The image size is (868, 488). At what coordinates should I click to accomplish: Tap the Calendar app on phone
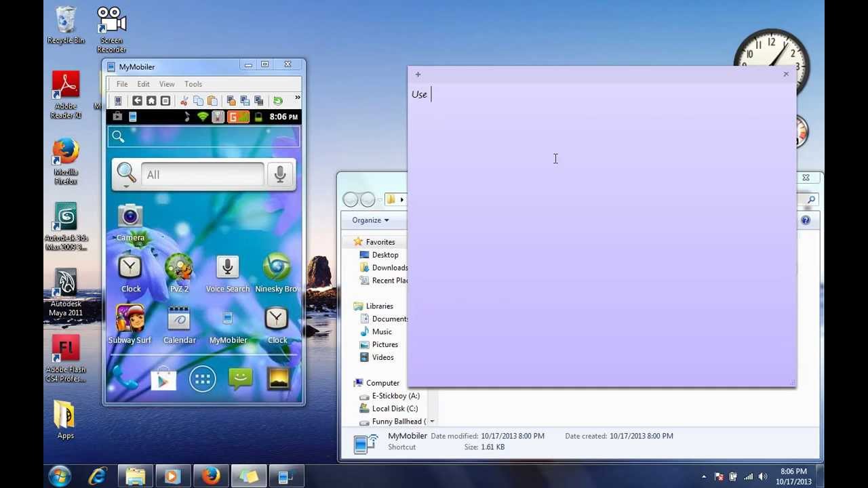point(179,325)
